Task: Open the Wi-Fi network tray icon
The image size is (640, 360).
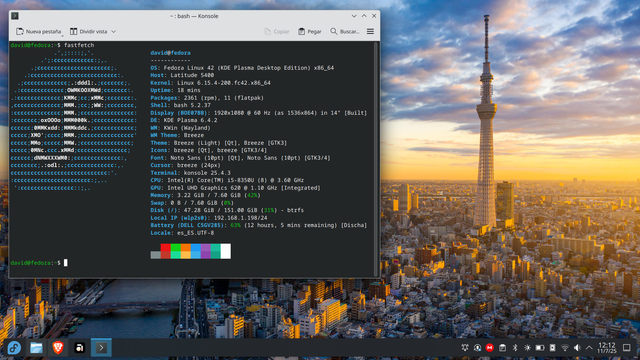Action: (564, 348)
